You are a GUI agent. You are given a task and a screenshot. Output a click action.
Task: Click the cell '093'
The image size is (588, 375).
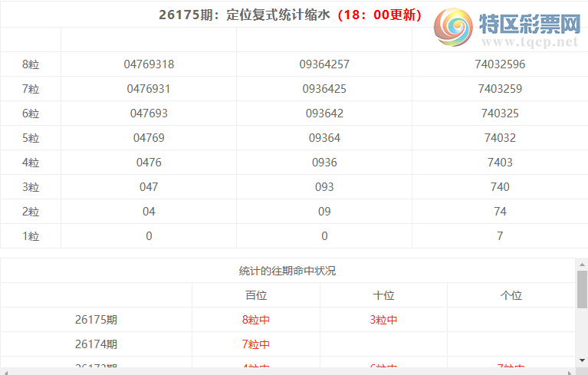coord(324,187)
